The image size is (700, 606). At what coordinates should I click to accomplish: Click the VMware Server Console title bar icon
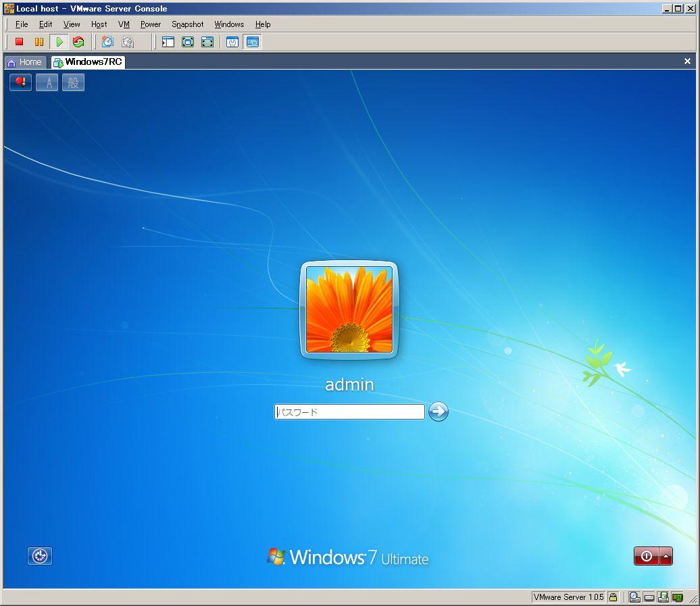pyautogui.click(x=9, y=8)
